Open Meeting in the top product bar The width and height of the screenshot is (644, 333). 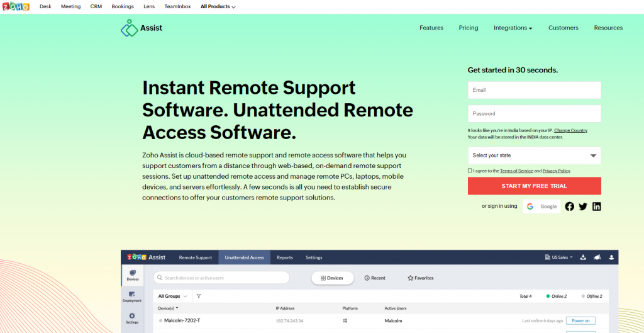[70, 6]
